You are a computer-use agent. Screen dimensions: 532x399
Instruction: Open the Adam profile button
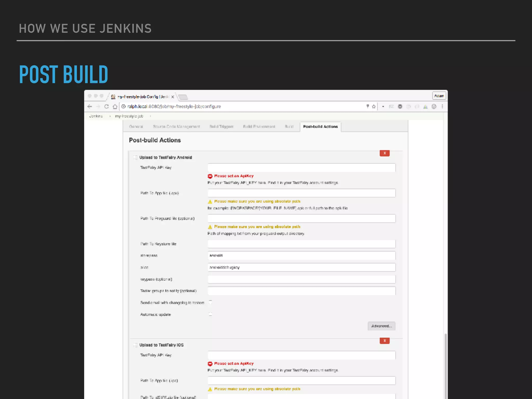(439, 96)
